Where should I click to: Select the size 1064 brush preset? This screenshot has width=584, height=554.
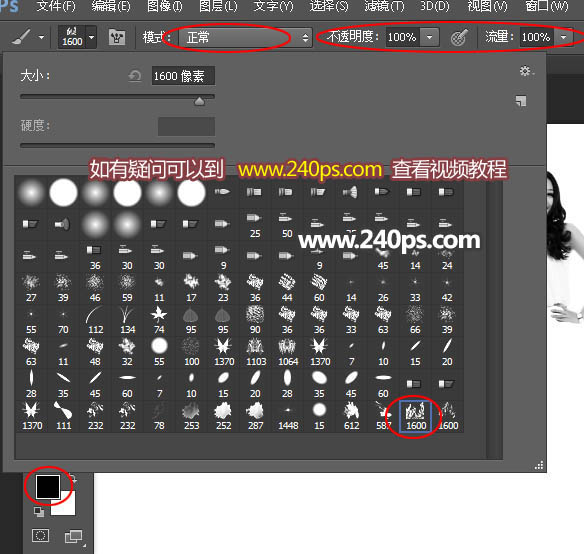288,353
